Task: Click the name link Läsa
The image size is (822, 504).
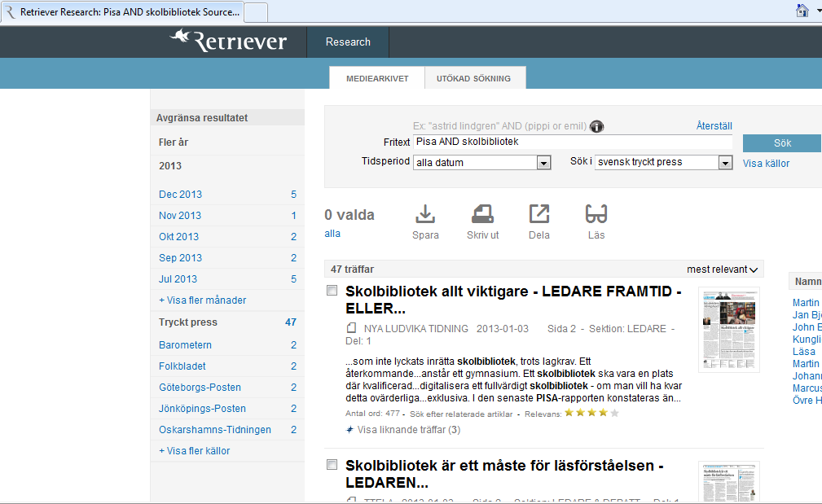Action: point(803,352)
